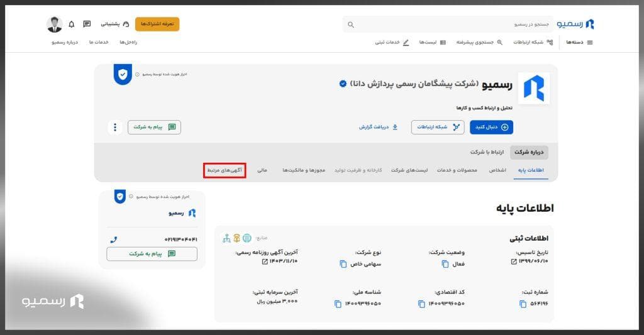Open the notifications bell icon

72,25
